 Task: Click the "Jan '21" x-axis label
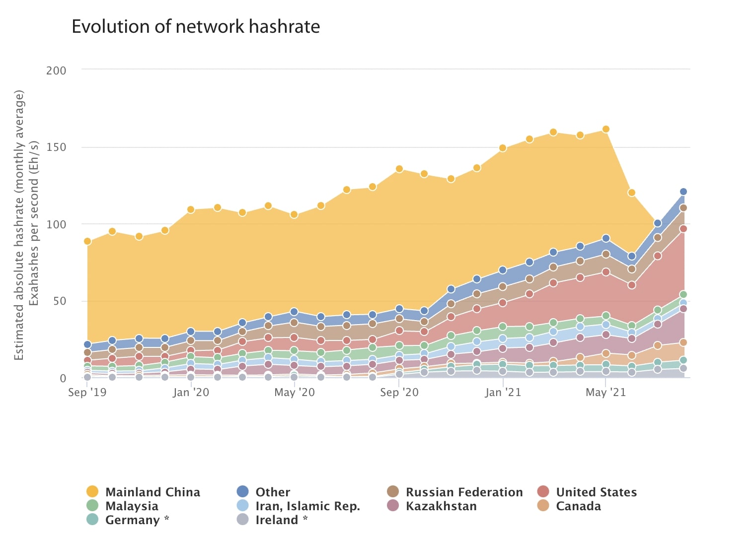pos(503,392)
